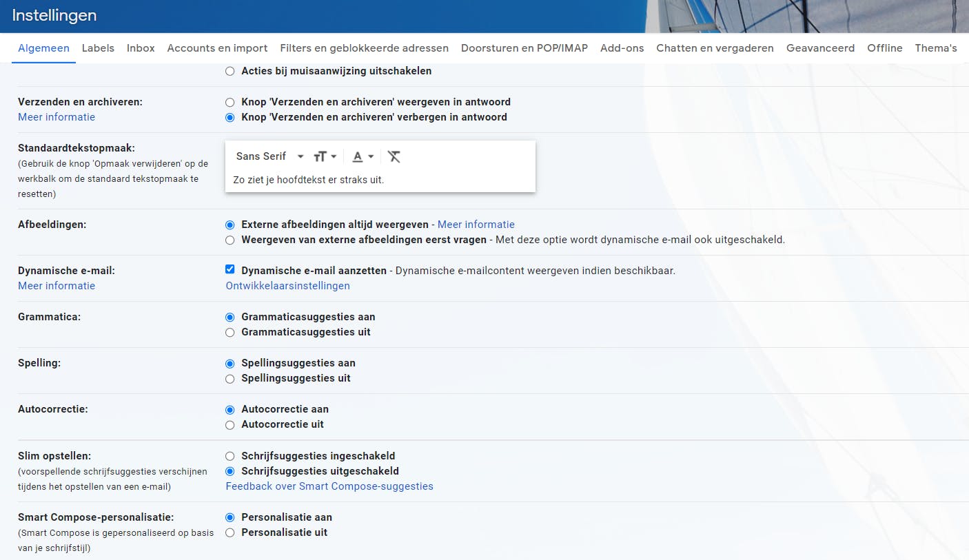Screen dimensions: 969x560
Task: Select Grammaticasuggesties uit
Action: pos(230,332)
